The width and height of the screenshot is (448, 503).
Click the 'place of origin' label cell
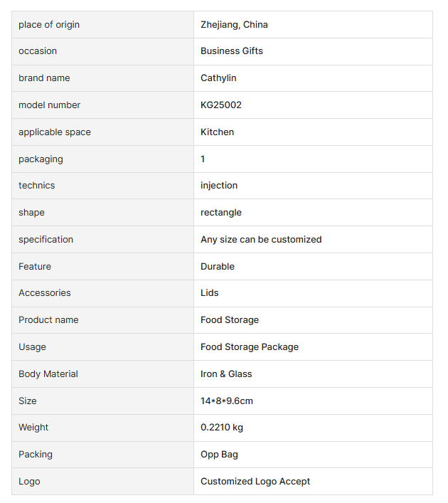tap(49, 25)
